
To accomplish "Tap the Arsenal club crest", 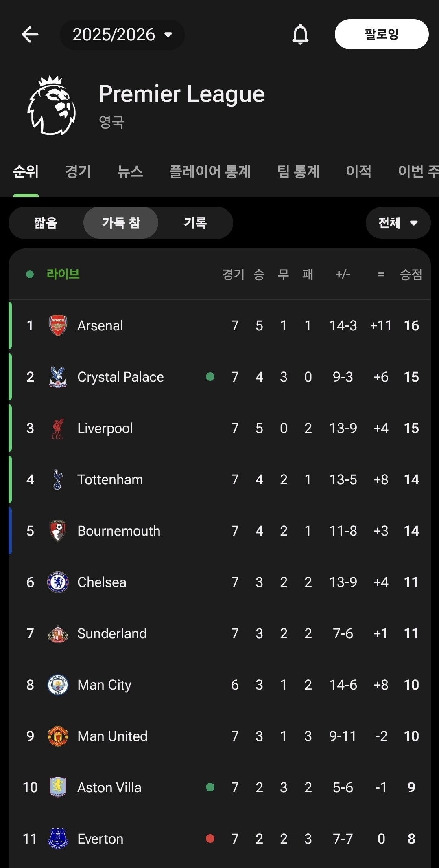I will click(x=58, y=325).
